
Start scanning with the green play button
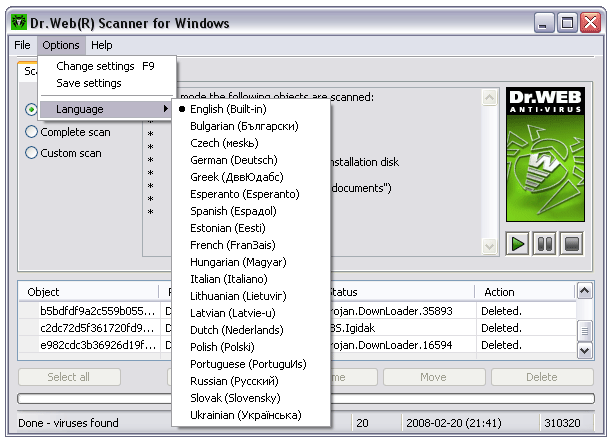point(517,244)
